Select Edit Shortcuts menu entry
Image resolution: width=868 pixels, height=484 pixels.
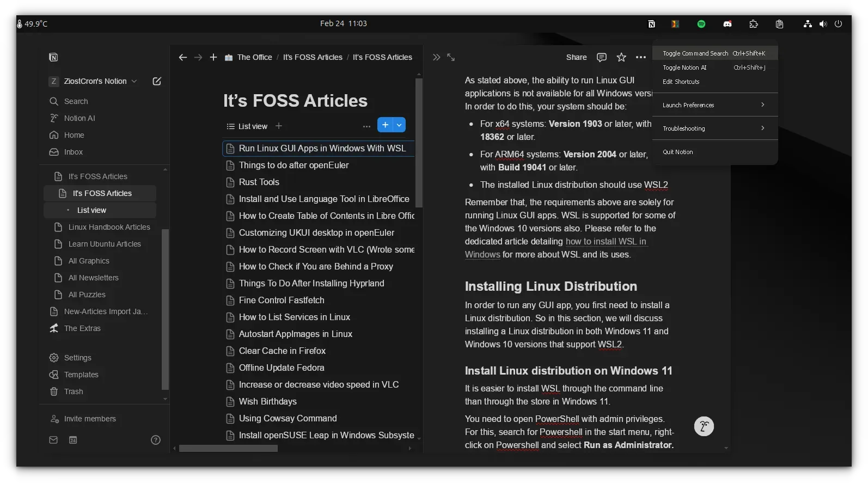[x=715, y=82]
